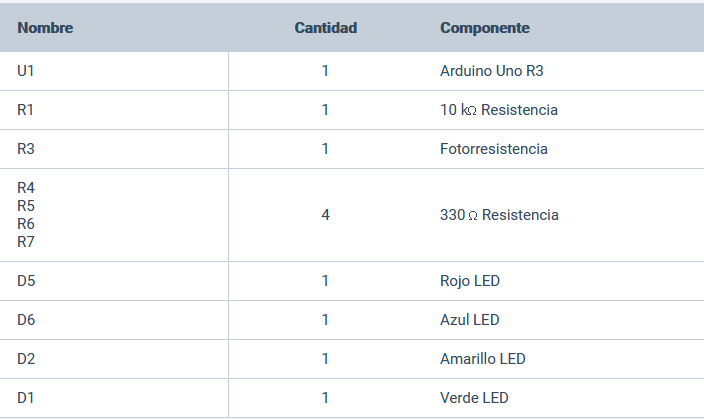Click the Amarillo LED component
The image size is (704, 419).
(482, 359)
